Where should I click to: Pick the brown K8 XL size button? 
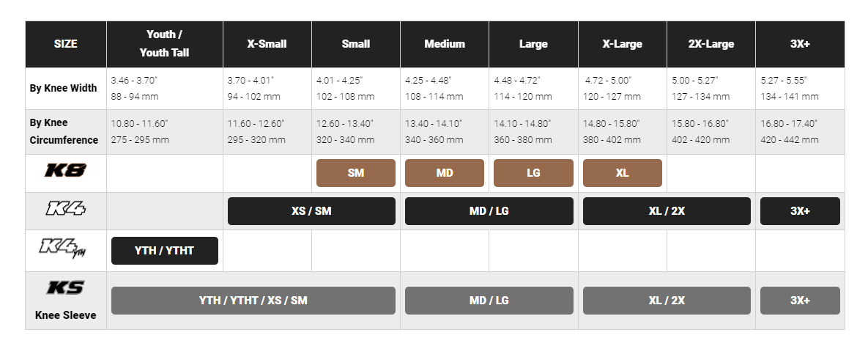point(622,173)
